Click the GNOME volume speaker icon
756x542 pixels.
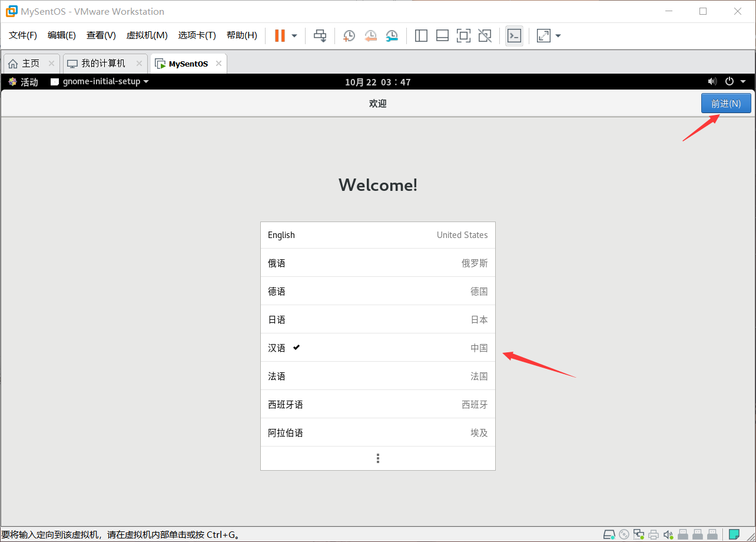[x=712, y=81]
